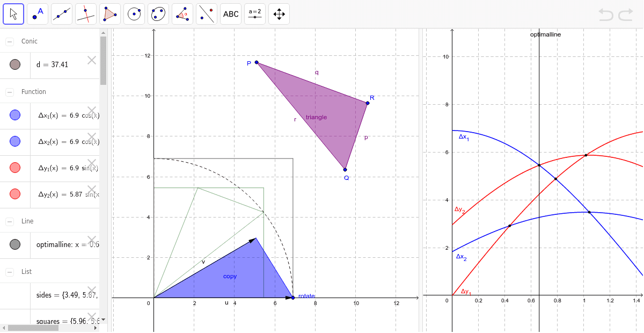Toggle visibility of function Δx₂
Screen dimensions: 644x333
pyautogui.click(x=15, y=141)
